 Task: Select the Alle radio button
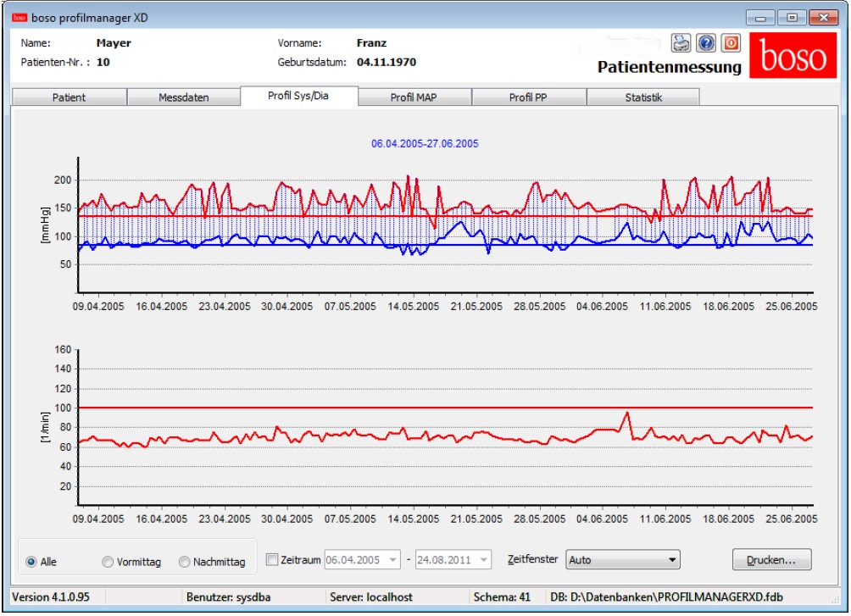(31, 562)
